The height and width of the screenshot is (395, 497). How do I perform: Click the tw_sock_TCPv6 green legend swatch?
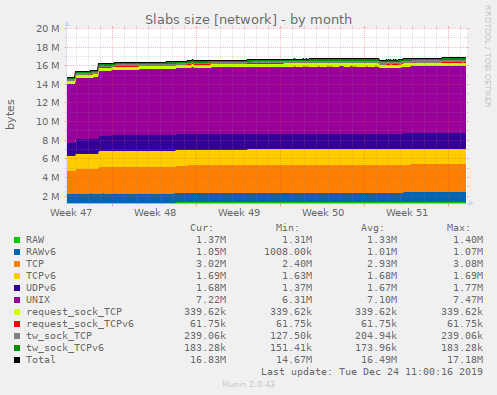click(17, 348)
